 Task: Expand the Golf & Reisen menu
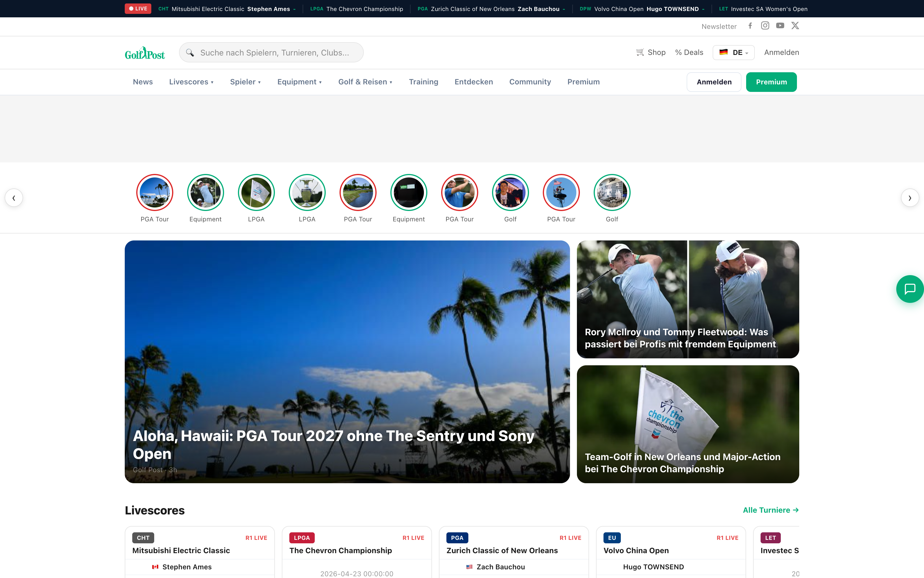pyautogui.click(x=365, y=82)
